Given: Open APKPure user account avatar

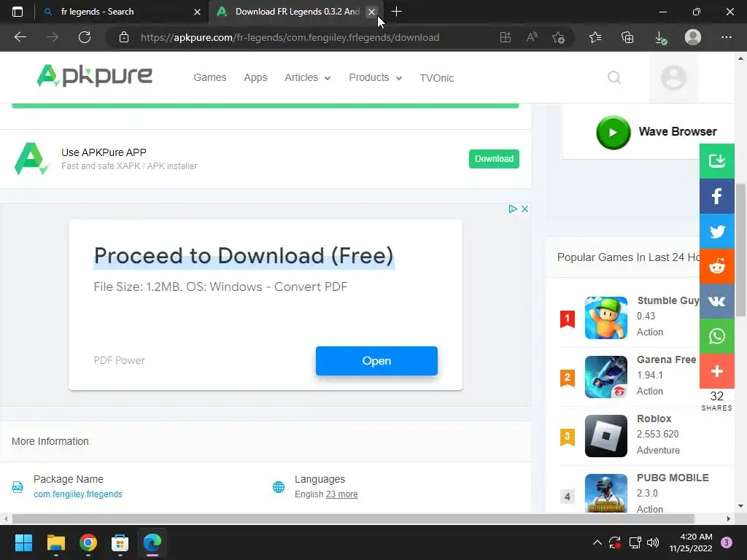Looking at the screenshot, I should coord(673,77).
